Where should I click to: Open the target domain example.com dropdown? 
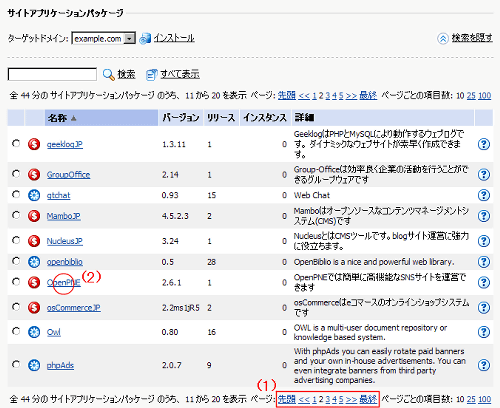click(104, 39)
